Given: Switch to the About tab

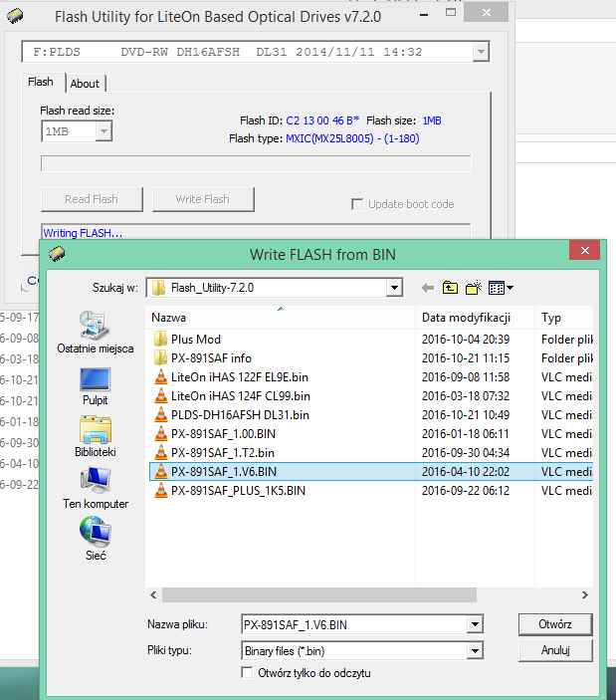Looking at the screenshot, I should [x=85, y=84].
